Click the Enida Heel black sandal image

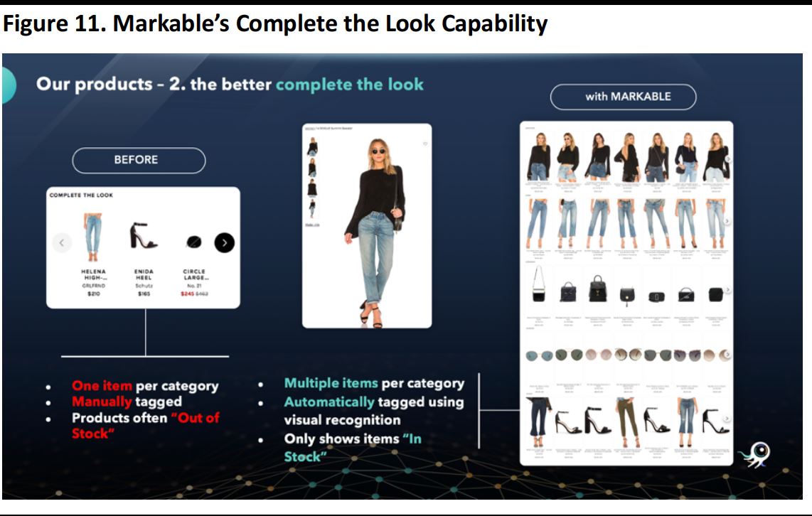coord(144,237)
